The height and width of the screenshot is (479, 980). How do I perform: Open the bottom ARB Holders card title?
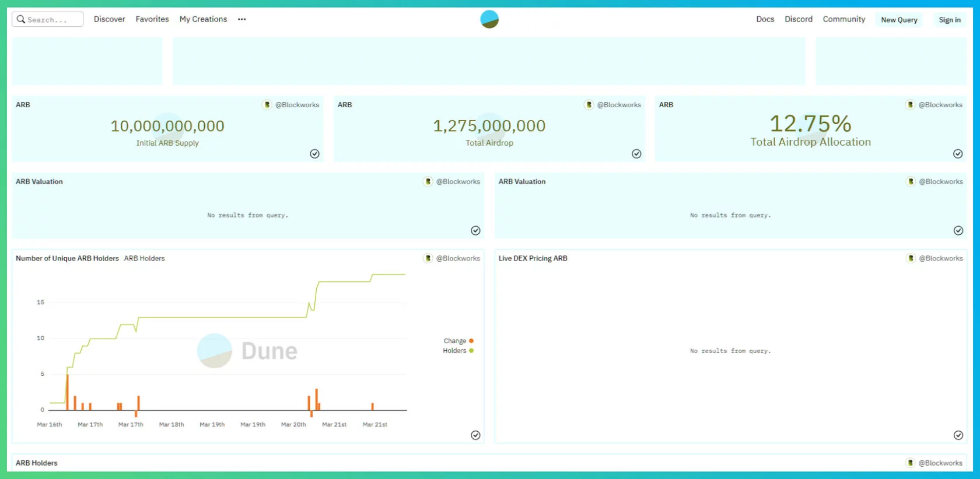(37, 463)
